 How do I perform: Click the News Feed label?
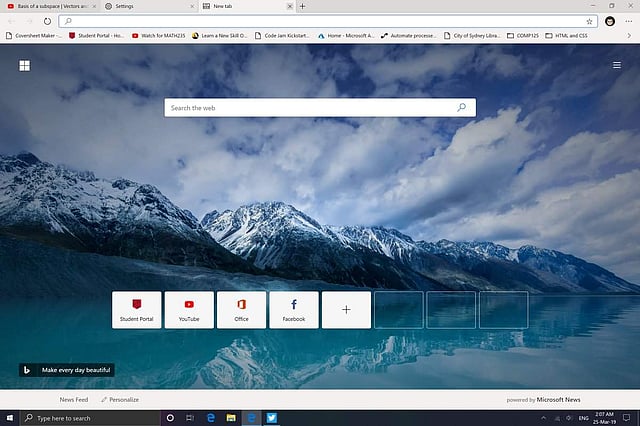74,399
